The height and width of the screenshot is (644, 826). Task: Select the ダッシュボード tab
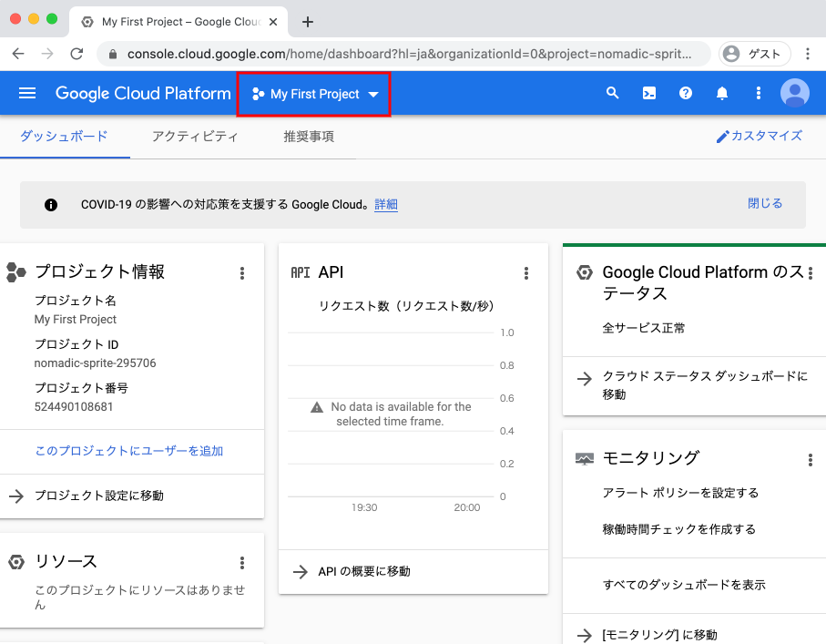(x=65, y=137)
